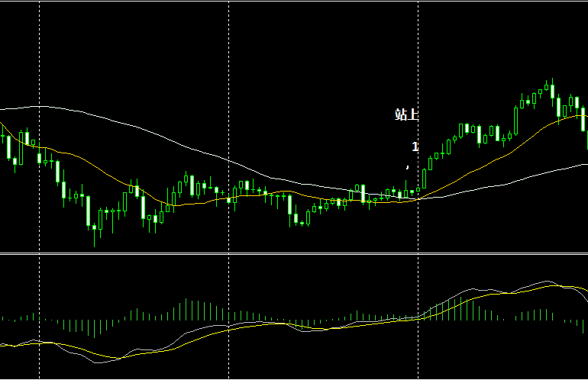Click the deepest trough of the lower indicator lines
Viewport: 588px width, 380px height.
coord(98,361)
